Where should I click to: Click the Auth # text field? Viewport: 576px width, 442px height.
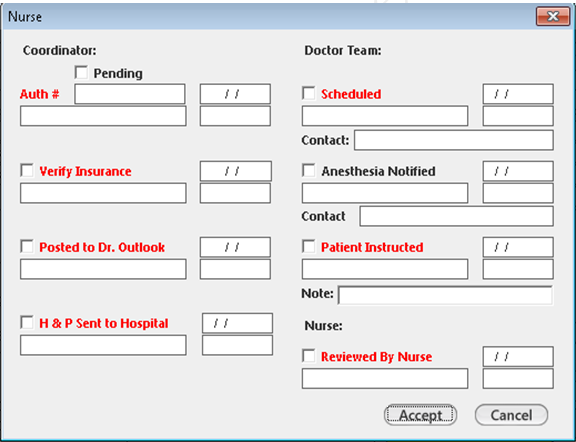[x=130, y=94]
